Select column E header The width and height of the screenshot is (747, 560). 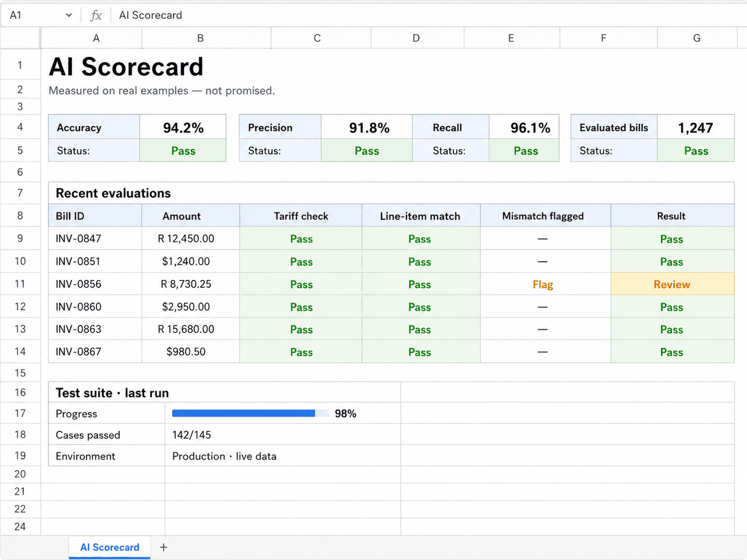(511, 38)
